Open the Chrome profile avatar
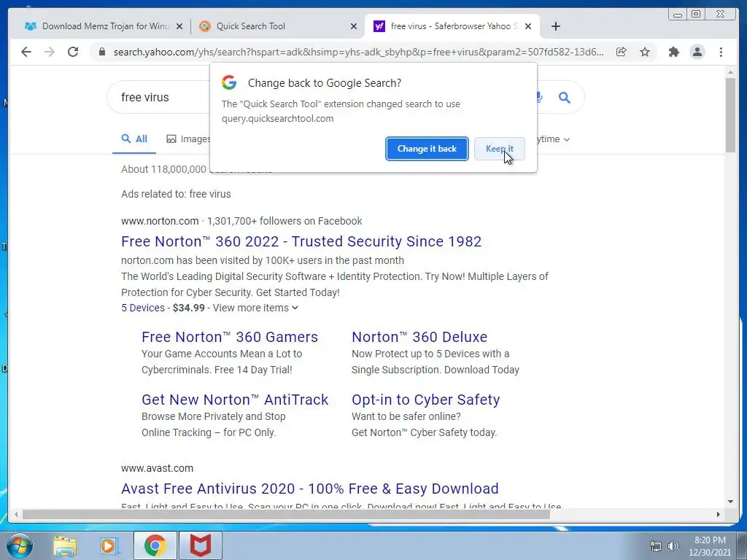Screen dimensions: 747x560 [x=697, y=52]
